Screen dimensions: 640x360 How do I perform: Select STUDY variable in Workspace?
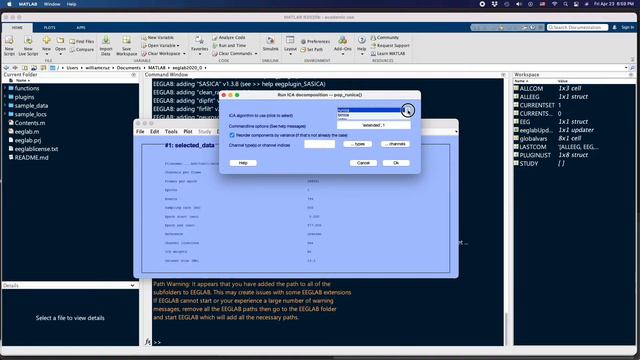click(x=529, y=164)
